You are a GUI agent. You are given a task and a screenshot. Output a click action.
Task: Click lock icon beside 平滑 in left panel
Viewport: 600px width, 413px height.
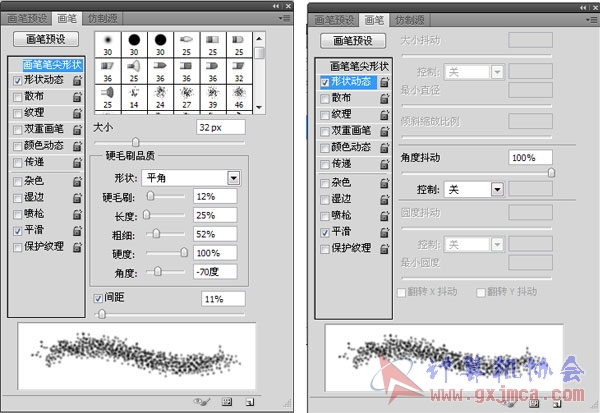click(77, 231)
